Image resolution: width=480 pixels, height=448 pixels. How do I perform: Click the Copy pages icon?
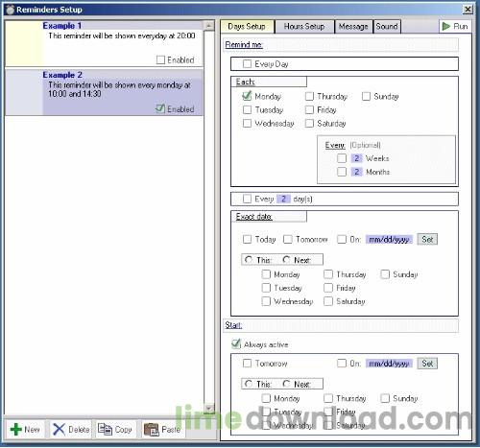tap(105, 429)
